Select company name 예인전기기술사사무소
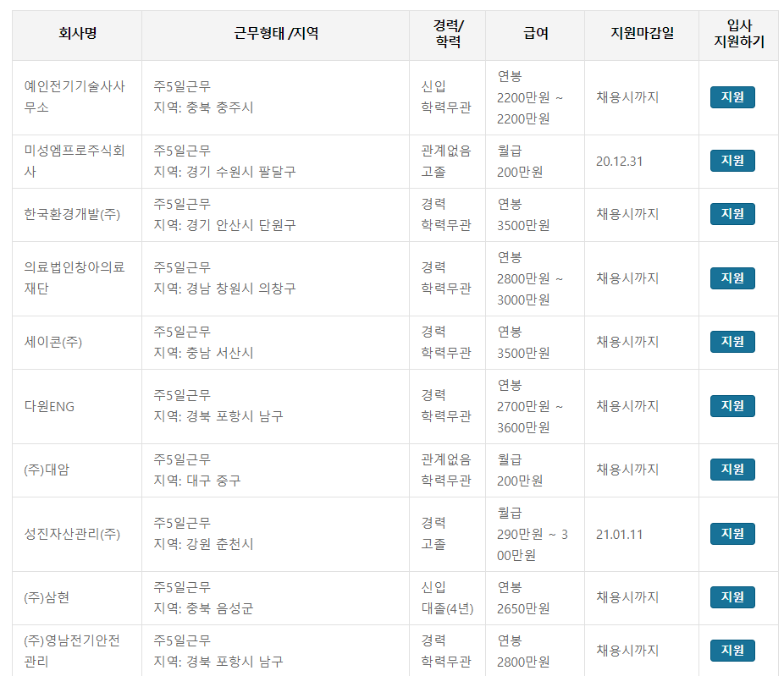This screenshot has height=676, width=784. (75, 97)
